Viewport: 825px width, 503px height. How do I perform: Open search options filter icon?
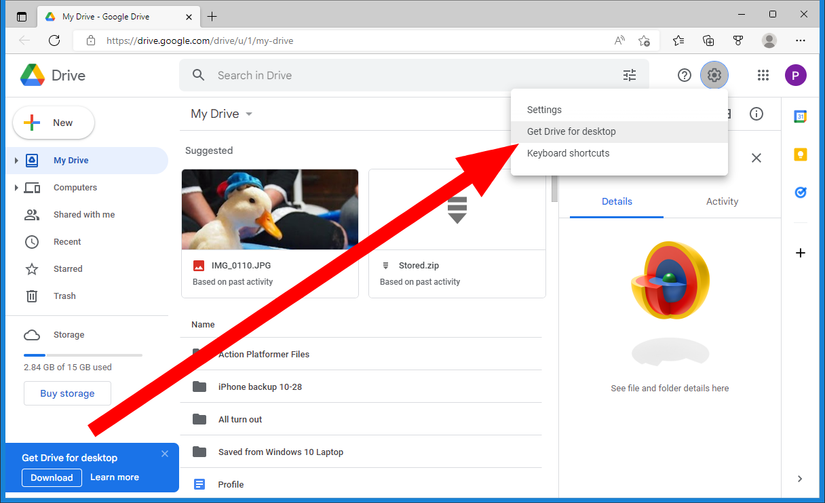[629, 75]
